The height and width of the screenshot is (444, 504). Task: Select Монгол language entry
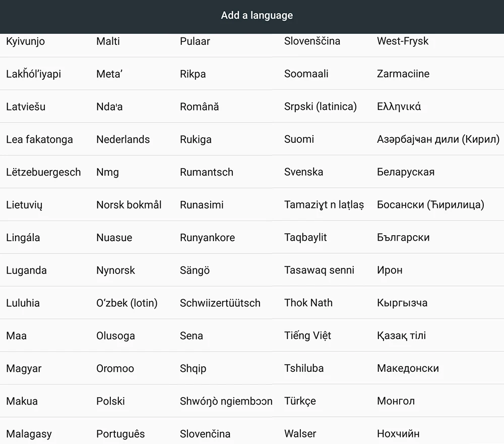tap(396, 401)
